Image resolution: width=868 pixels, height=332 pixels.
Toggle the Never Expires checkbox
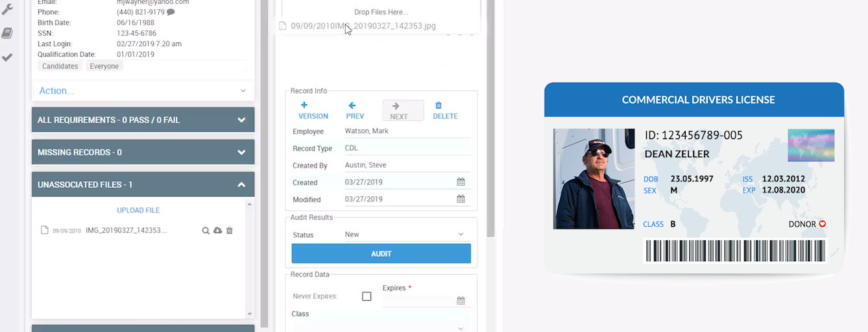(367, 296)
